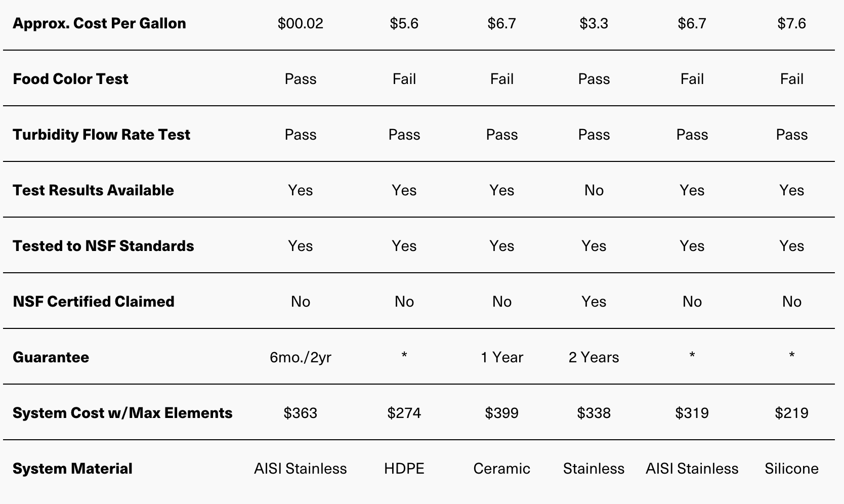The image size is (844, 504).
Task: Click "System Cost w/Max Elements" label
Action: click(122, 413)
